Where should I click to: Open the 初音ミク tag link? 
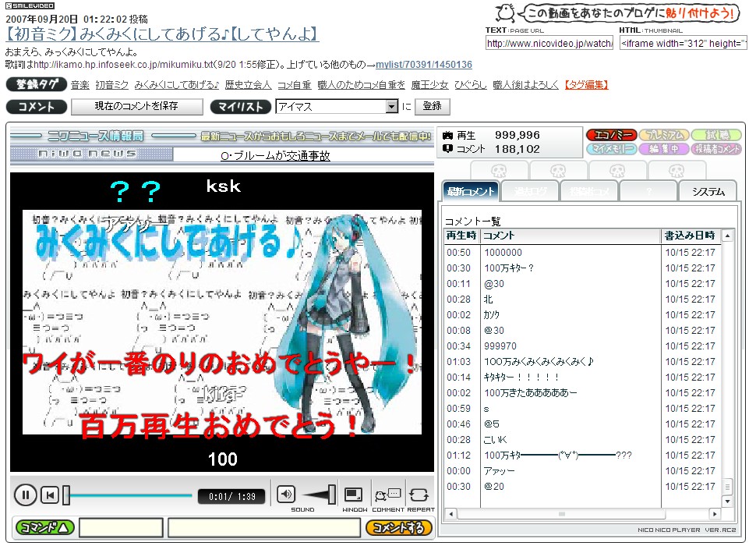tap(112, 85)
